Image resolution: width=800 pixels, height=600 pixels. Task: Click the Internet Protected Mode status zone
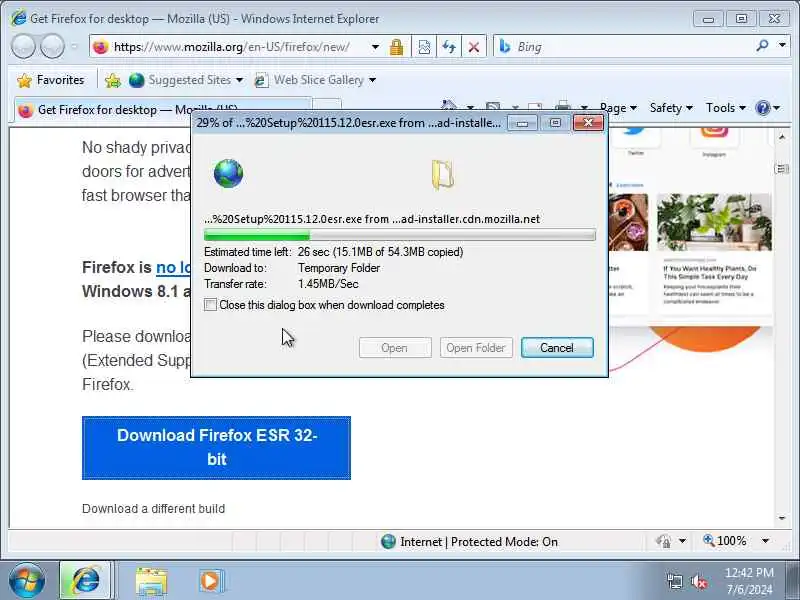tap(469, 542)
